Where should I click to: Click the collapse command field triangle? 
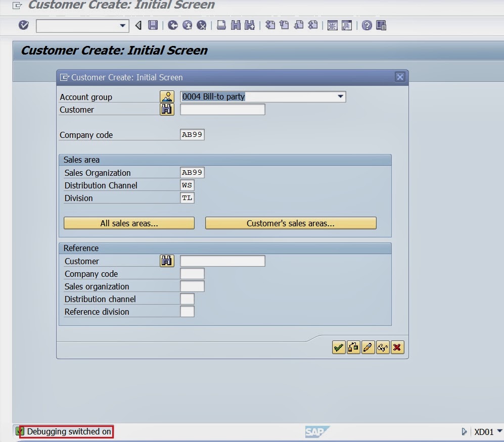pos(138,25)
